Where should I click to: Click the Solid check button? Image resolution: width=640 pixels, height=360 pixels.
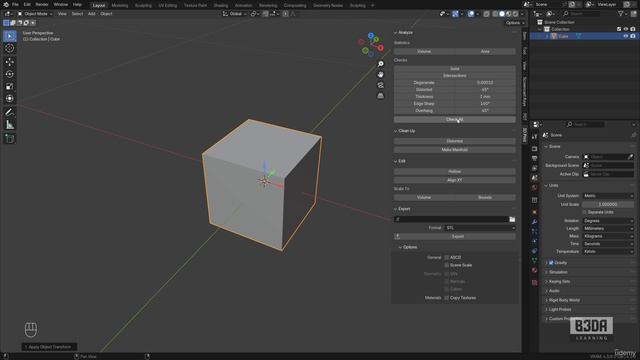tap(455, 69)
